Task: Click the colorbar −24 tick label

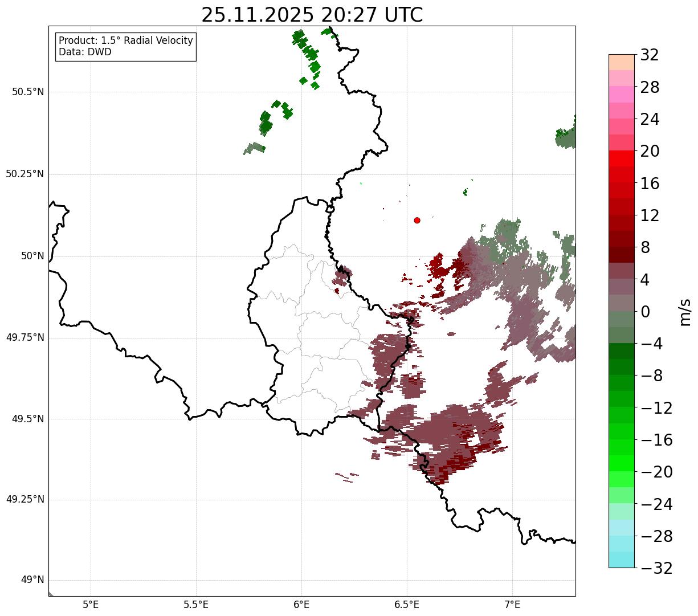Action: [x=656, y=504]
